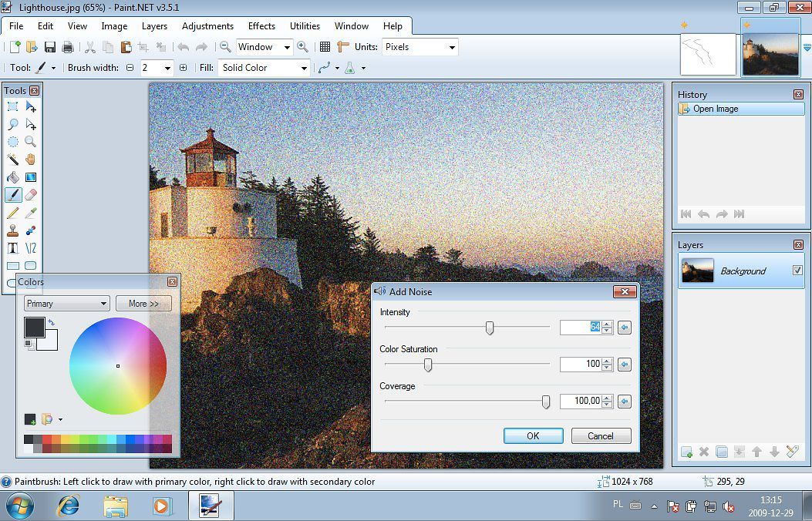The image size is (812, 521).
Task: Pick the Clone Stamp tool
Action: point(13,230)
